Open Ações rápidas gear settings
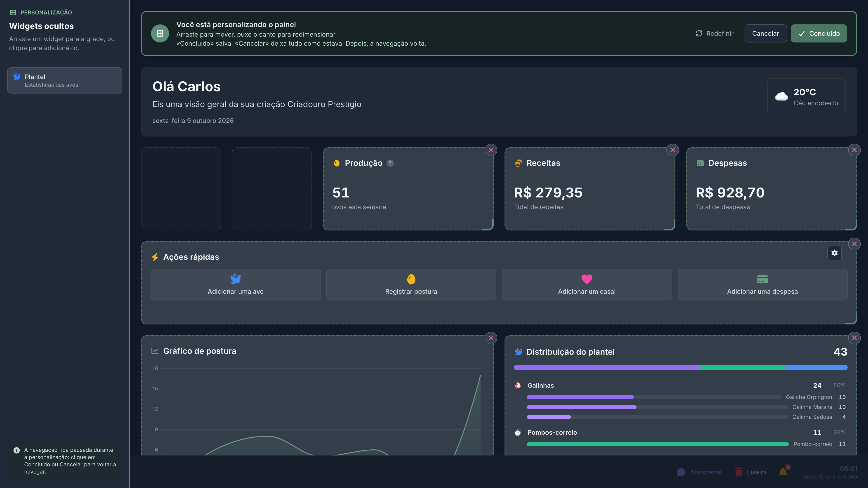868x488 pixels. [834, 253]
